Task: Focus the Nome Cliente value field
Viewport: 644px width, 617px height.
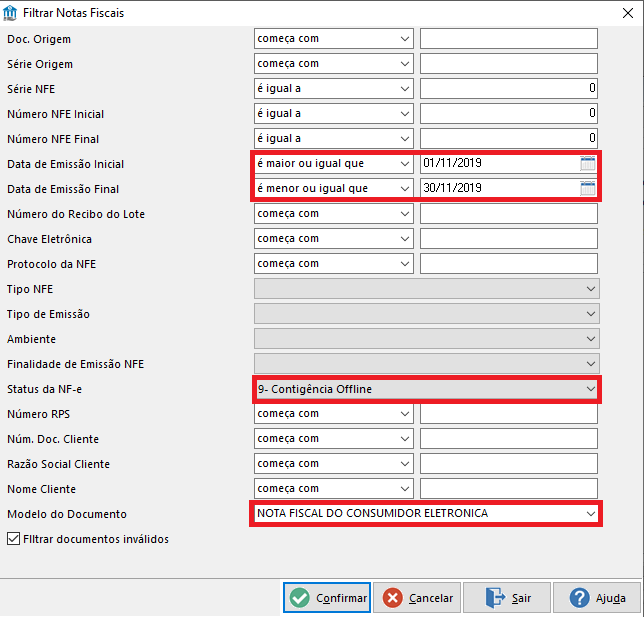Action: pyautogui.click(x=508, y=489)
